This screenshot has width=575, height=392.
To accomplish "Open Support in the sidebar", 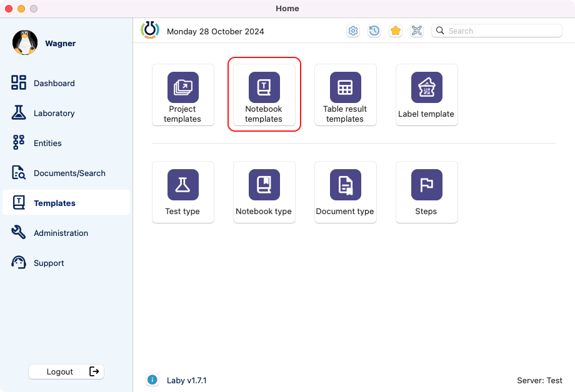I will coord(66,263).
